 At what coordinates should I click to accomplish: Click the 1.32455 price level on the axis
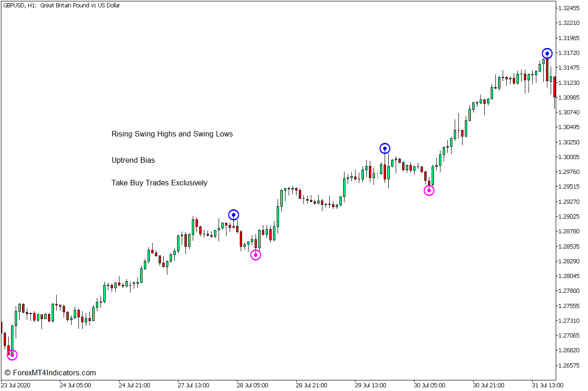click(568, 8)
